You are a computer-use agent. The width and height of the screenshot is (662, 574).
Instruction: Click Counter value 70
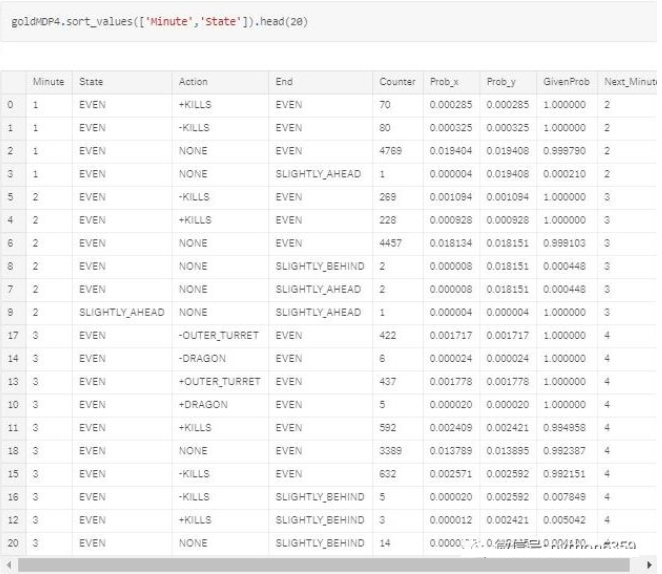point(384,105)
